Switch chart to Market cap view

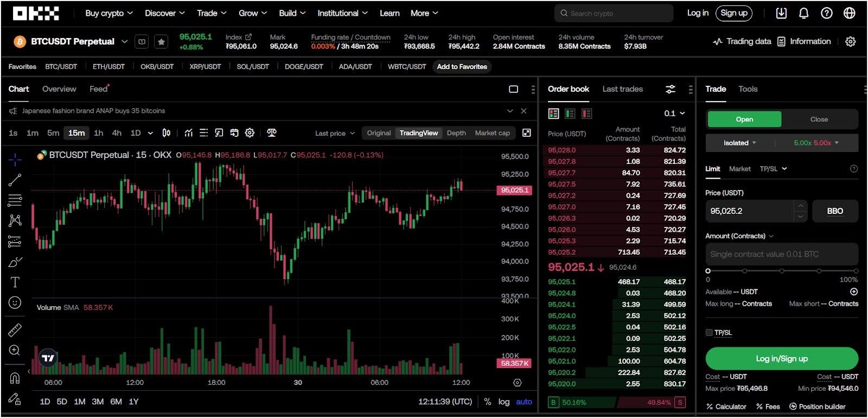[x=492, y=133]
